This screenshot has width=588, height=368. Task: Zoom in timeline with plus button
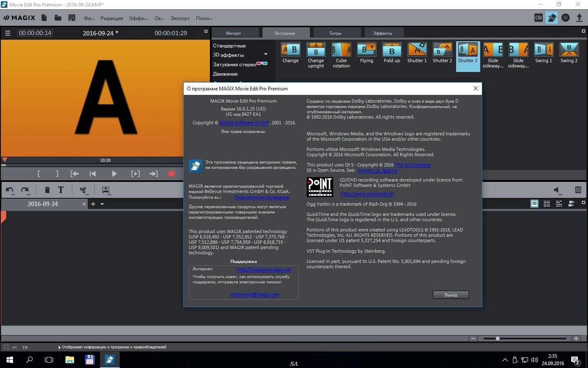576,339
